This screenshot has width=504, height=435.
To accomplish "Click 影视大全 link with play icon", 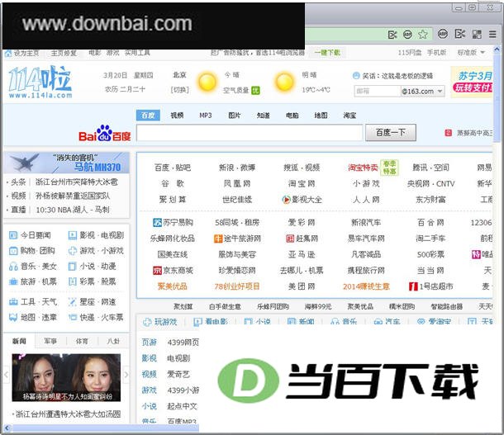I will 302,200.
